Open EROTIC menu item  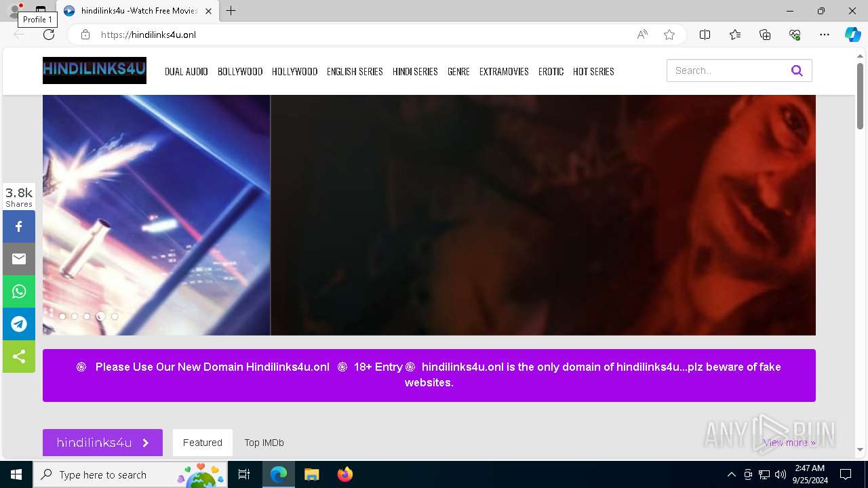point(551,71)
